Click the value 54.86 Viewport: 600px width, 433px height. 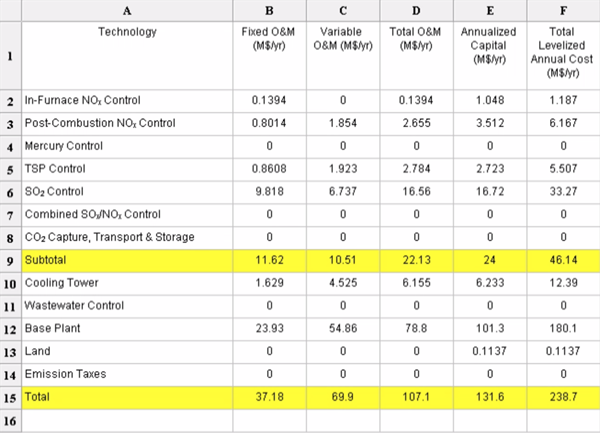point(343,329)
